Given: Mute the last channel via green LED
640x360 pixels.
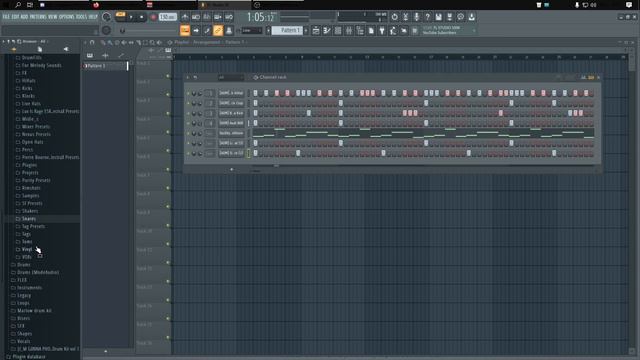Looking at the screenshot, I should pyautogui.click(x=188, y=153).
